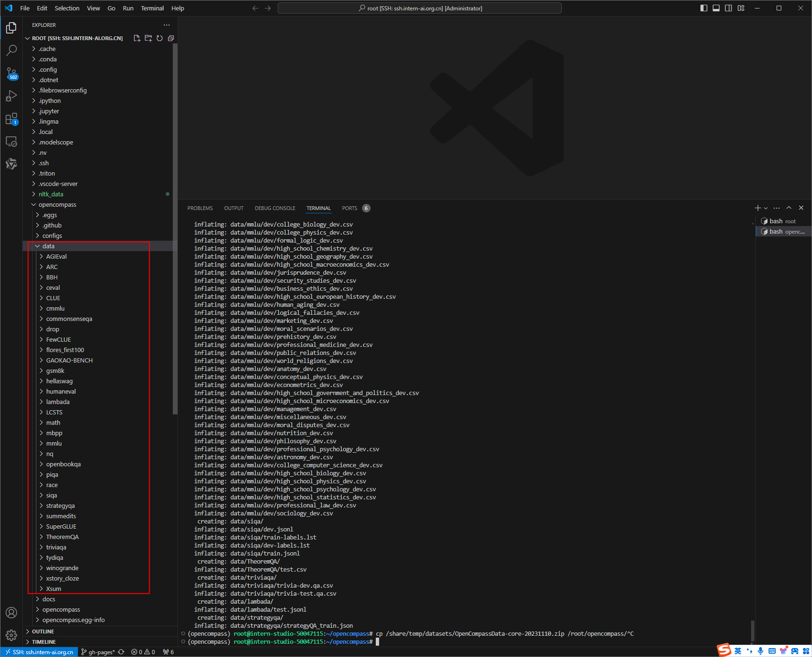Screen dimensions: 812x657
Task: Collapse ROOT workspace section header
Action: pyautogui.click(x=77, y=38)
